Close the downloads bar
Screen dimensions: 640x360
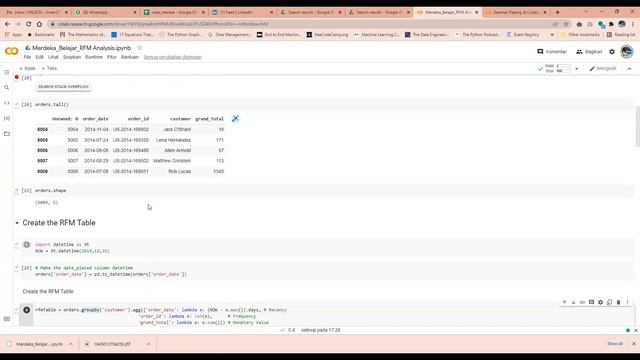click(634, 344)
